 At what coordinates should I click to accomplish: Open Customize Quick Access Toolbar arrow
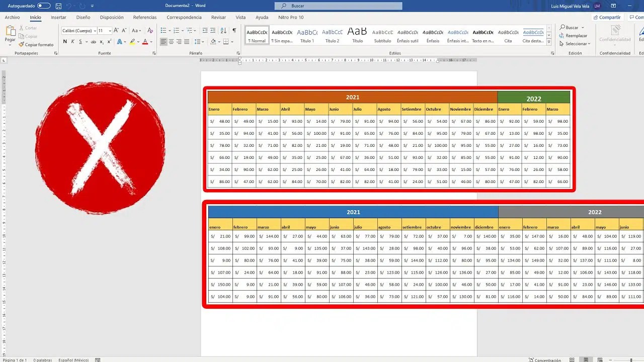point(93,6)
